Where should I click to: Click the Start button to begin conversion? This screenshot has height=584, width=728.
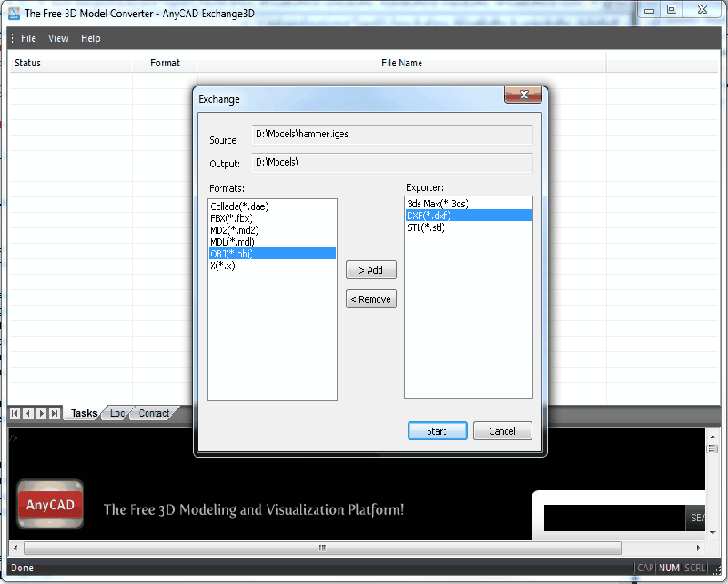pyautogui.click(x=438, y=430)
